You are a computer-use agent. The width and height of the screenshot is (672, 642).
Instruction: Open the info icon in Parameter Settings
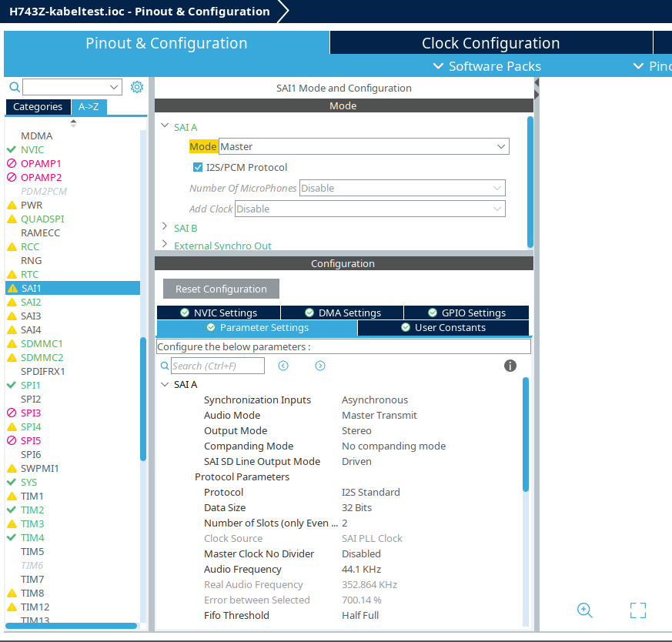tap(510, 366)
